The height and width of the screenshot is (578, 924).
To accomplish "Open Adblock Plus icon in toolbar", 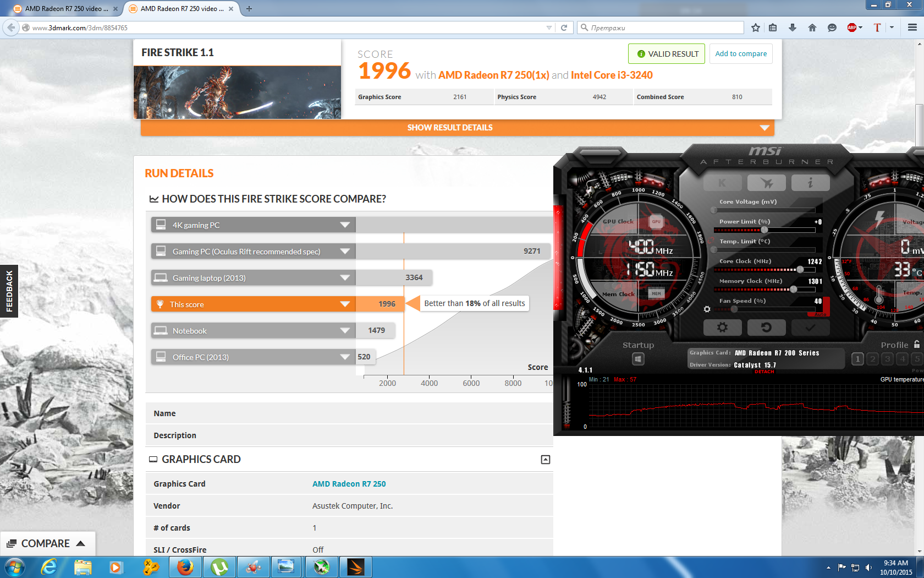I will [x=852, y=28].
